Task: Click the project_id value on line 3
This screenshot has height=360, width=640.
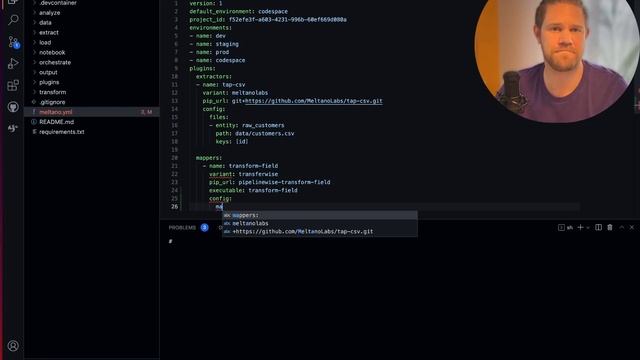Action: [287, 20]
